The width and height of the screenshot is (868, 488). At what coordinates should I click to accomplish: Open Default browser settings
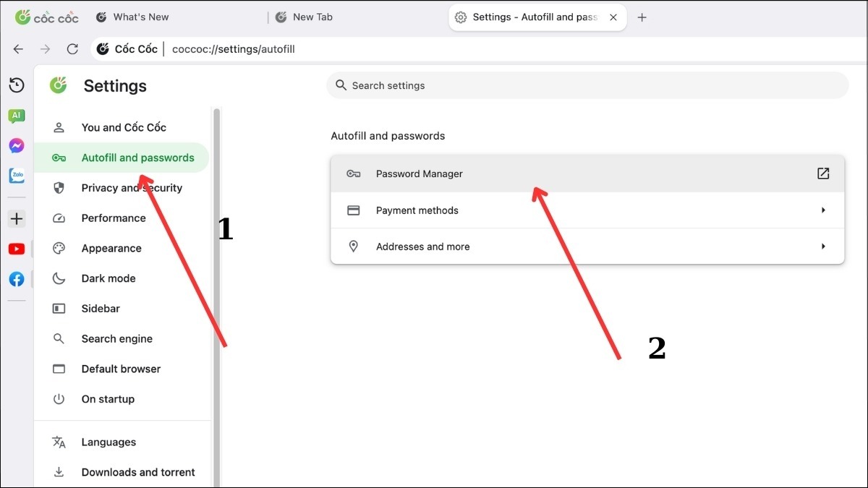click(122, 369)
